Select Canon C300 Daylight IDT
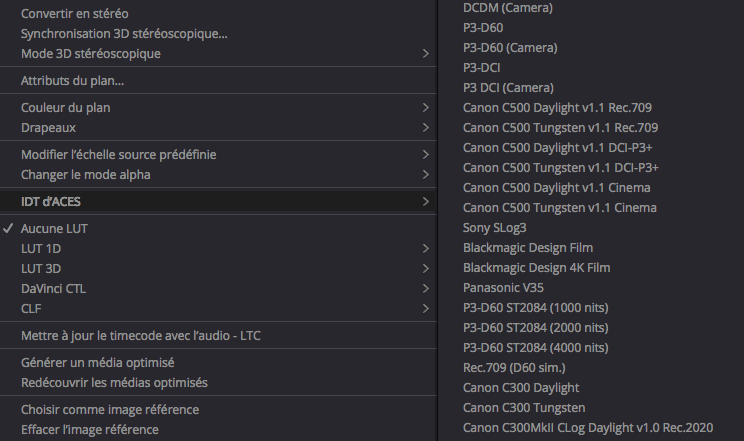This screenshot has height=441, width=744. (521, 388)
